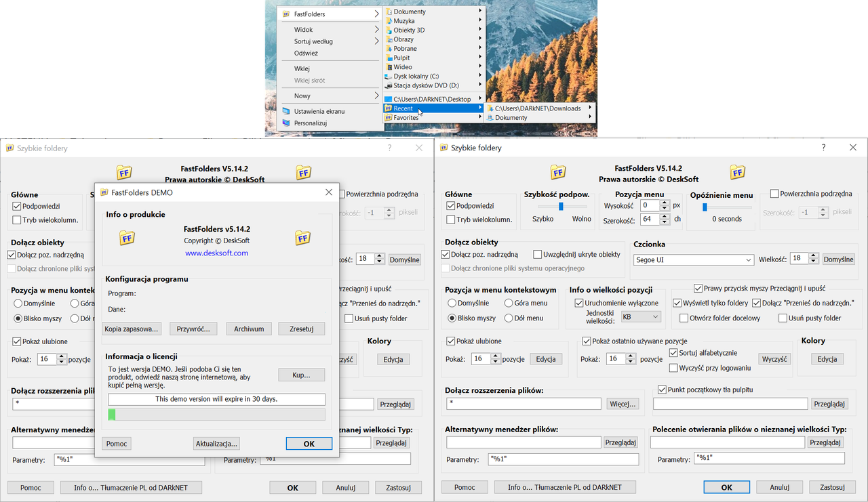The width and height of the screenshot is (868, 502).
Task: Click the Alternatywny menedżer plików field in the right-hand window
Action: (x=524, y=442)
